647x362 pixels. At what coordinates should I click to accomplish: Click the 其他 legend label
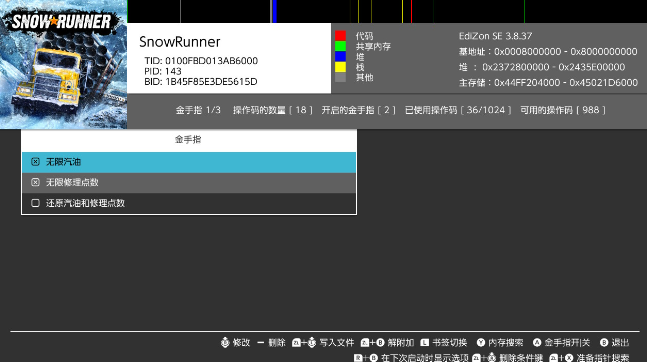click(x=364, y=77)
